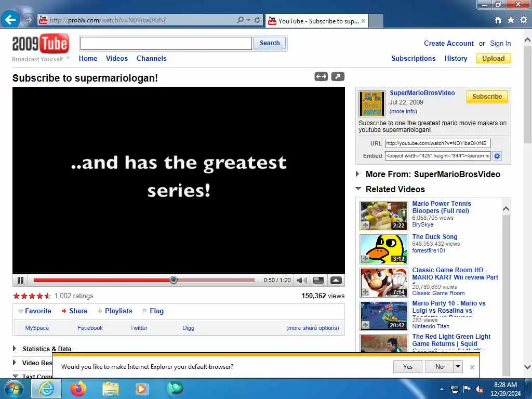Click the Upload button
532x399 pixels.
pos(494,58)
